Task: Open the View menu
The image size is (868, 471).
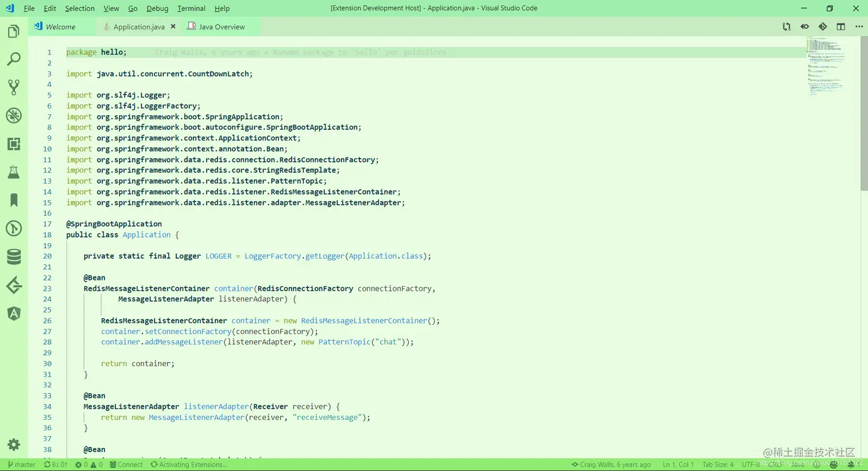Action: [111, 8]
